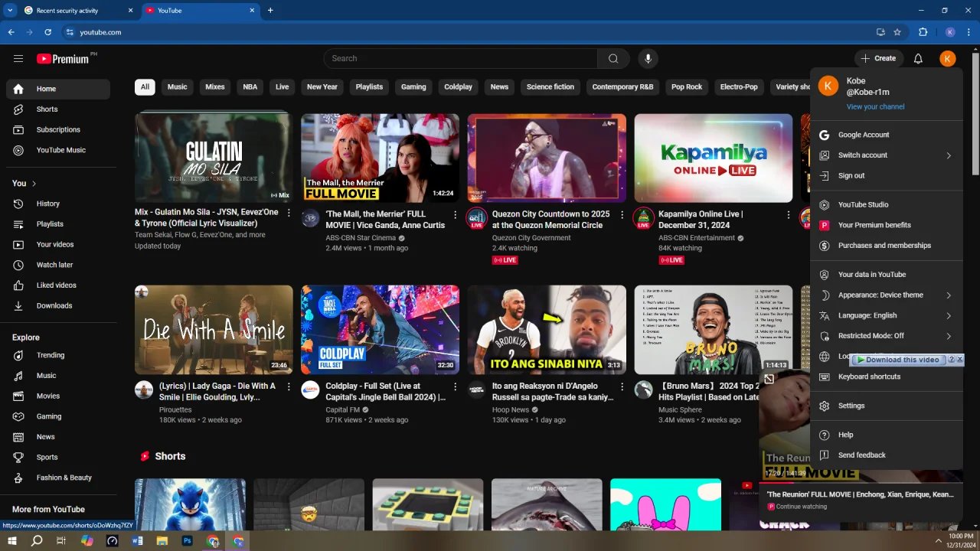Screen dimensions: 980x551
Task: Open Photoshop from the Windows taskbar
Action: pyautogui.click(x=188, y=541)
